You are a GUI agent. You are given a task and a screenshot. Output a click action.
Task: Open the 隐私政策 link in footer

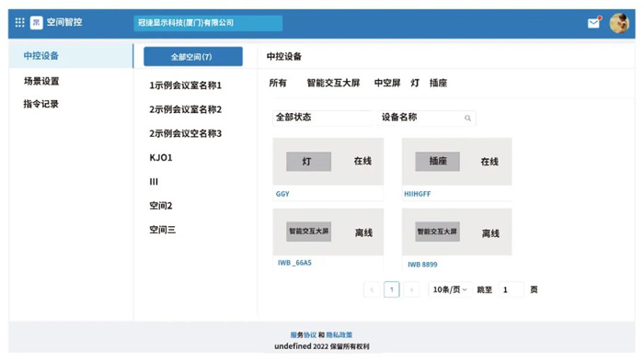coord(339,335)
